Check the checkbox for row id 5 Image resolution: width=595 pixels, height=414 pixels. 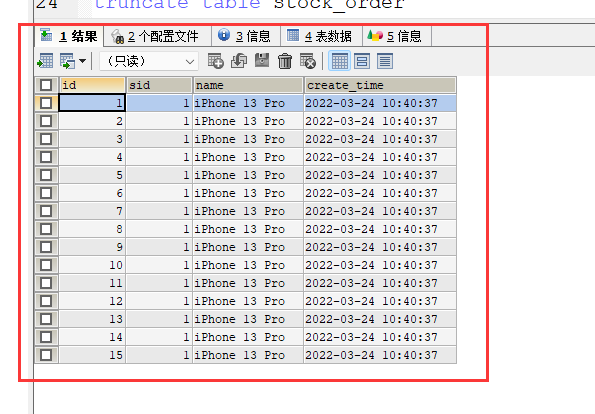[x=46, y=175]
